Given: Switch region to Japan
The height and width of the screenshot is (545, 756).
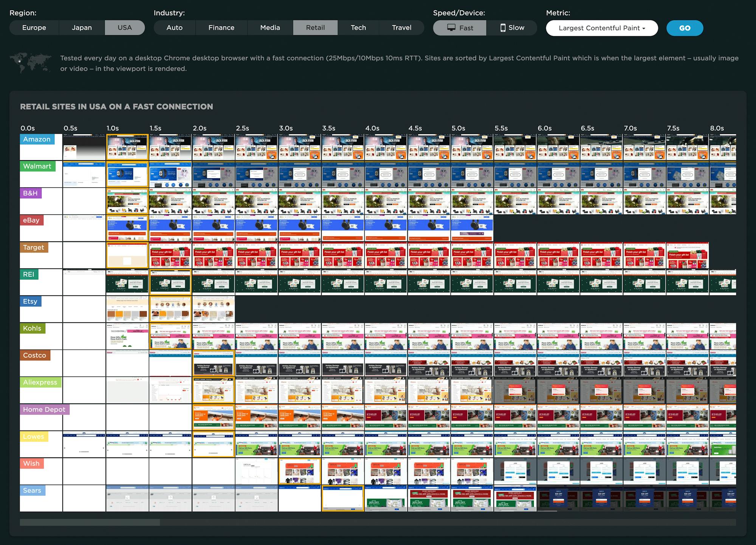Looking at the screenshot, I should (x=82, y=28).
